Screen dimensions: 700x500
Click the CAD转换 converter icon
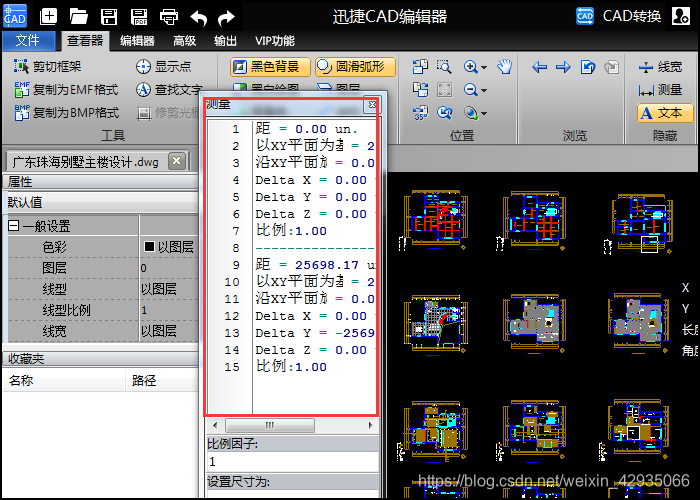[x=585, y=16]
